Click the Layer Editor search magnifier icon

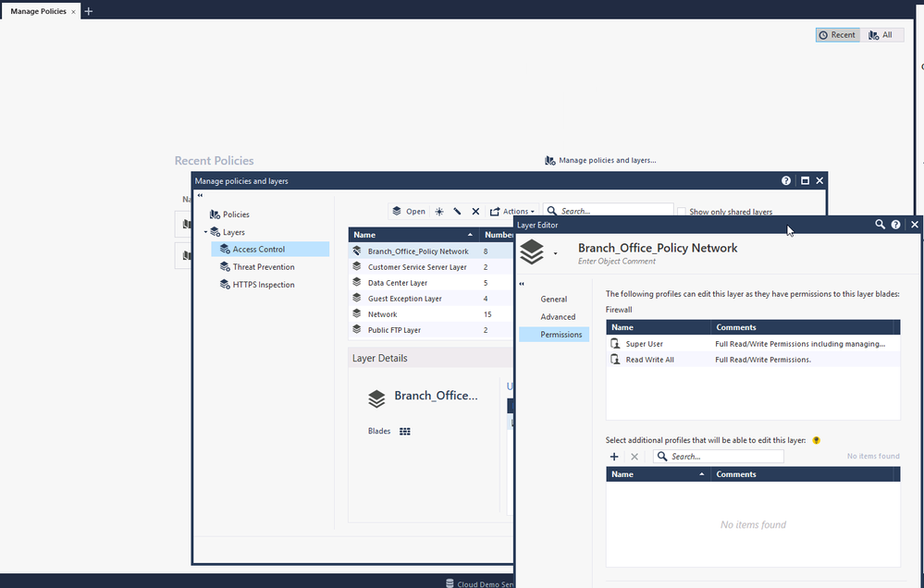(881, 225)
